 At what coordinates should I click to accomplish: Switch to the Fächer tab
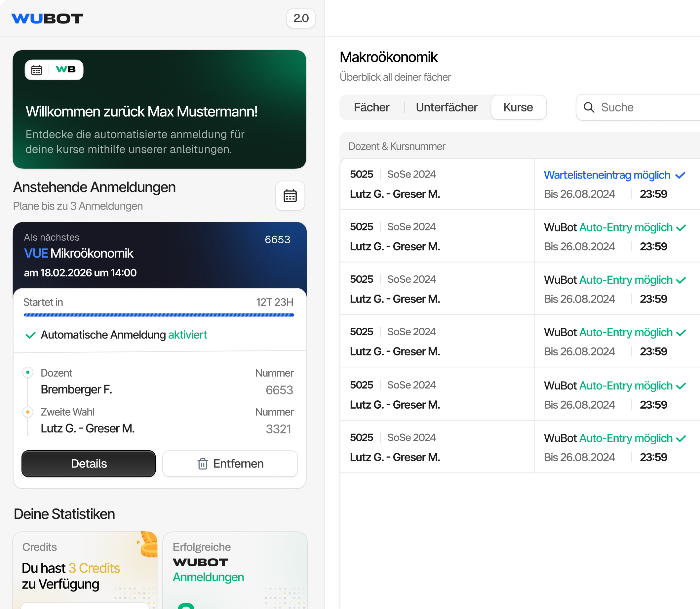coord(372,107)
